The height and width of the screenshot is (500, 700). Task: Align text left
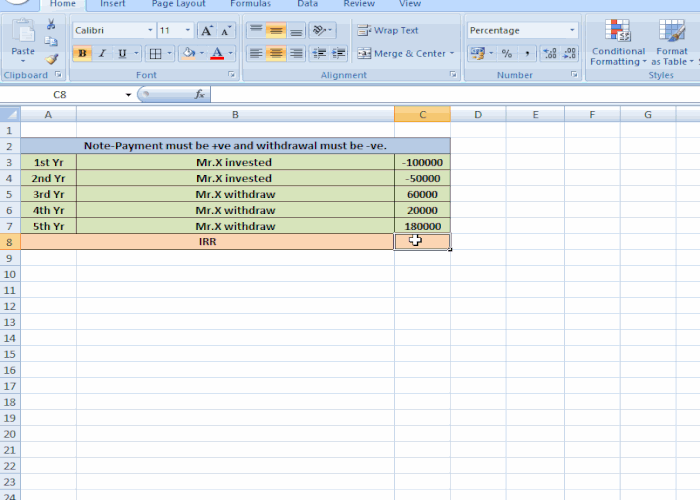tap(256, 54)
